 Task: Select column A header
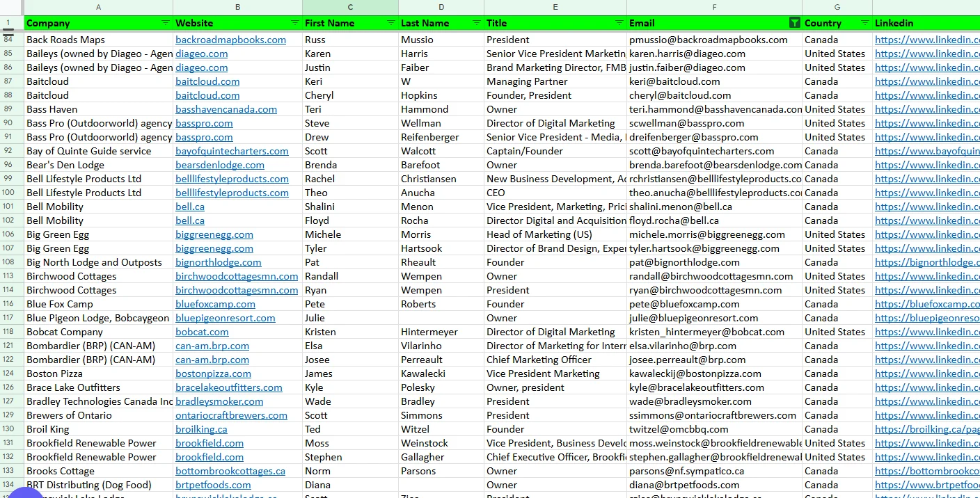coord(98,7)
